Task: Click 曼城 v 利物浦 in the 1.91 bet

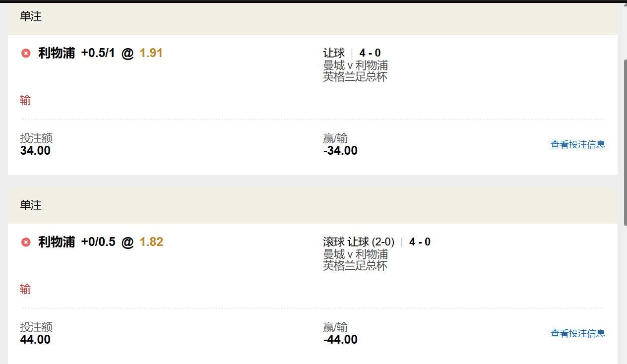Action: click(355, 65)
